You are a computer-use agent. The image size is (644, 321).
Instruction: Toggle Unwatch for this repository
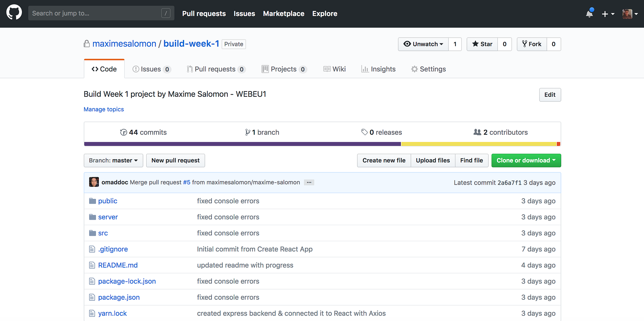[x=423, y=44]
